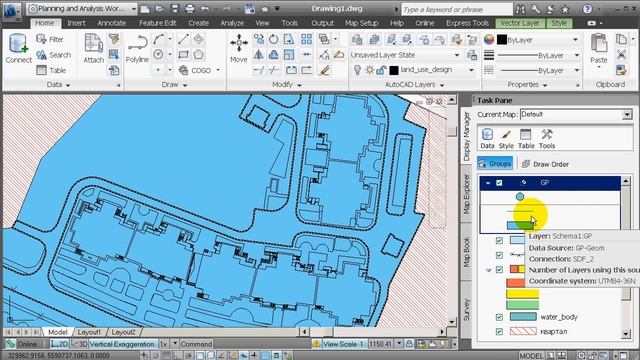The width and height of the screenshot is (640, 360).
Task: Click the Connect data button
Action: tap(18, 49)
